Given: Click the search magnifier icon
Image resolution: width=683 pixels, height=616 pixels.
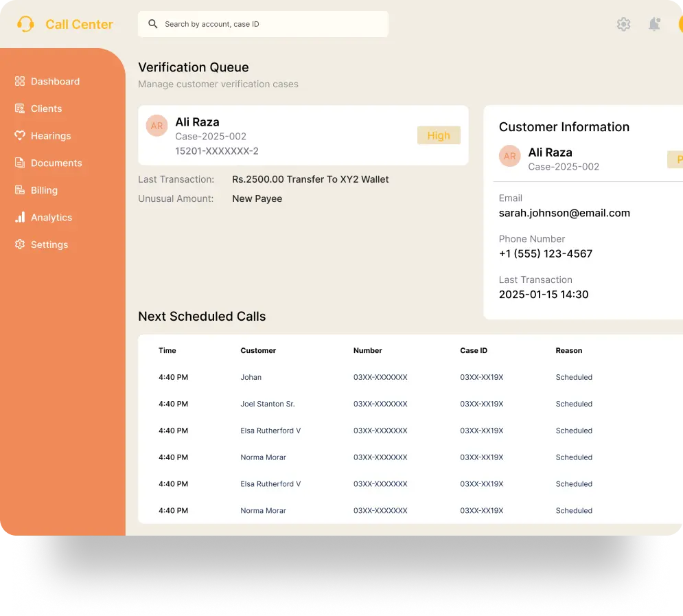Looking at the screenshot, I should click(x=153, y=24).
